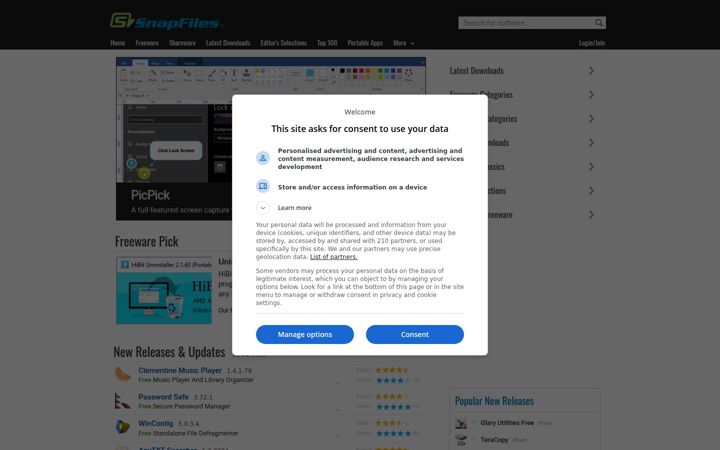The height and width of the screenshot is (450, 720).
Task: Open Password Safe link
Action: 163,397
